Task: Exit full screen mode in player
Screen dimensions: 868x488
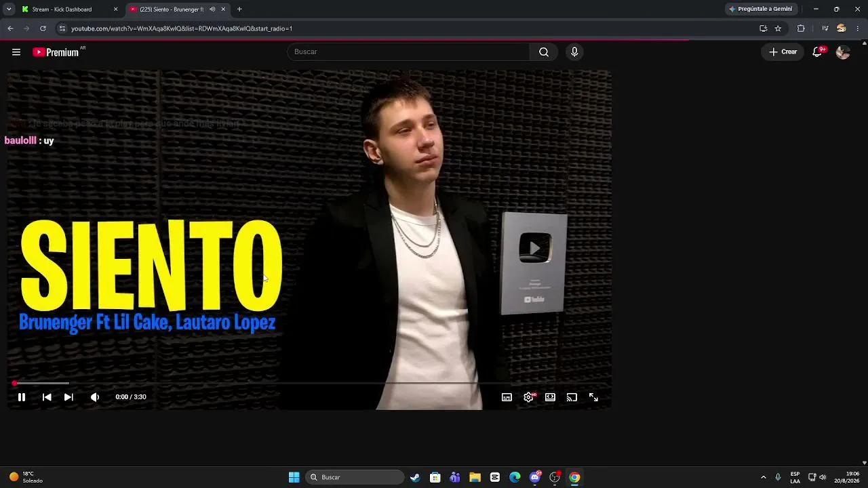Action: tap(593, 397)
